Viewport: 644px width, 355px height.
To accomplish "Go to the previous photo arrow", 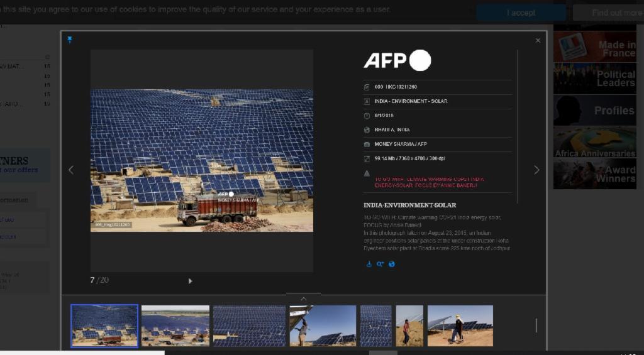I will [70, 170].
